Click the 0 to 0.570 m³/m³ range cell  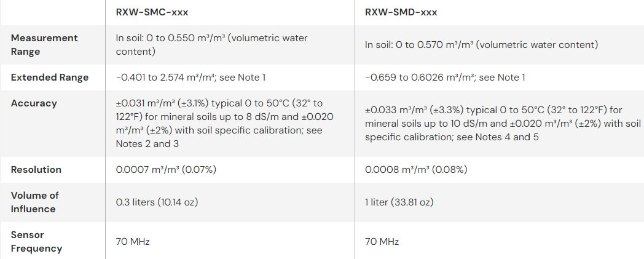pyautogui.click(x=482, y=45)
